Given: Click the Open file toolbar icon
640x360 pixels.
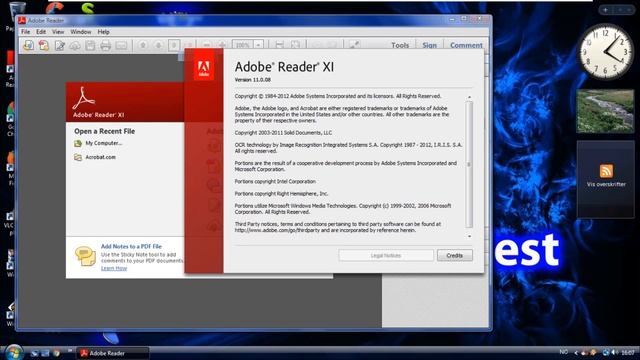Looking at the screenshot, I should [28, 45].
